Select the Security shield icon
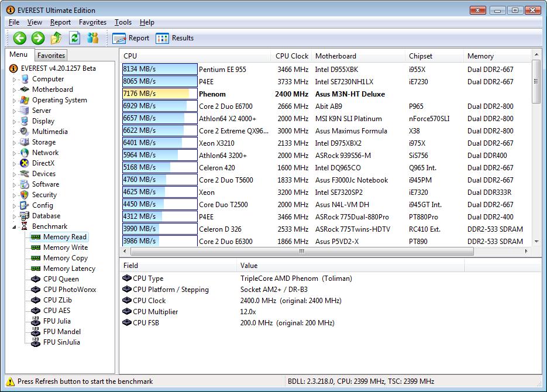Screen dimensions: 547x392 pyautogui.click(x=25, y=195)
